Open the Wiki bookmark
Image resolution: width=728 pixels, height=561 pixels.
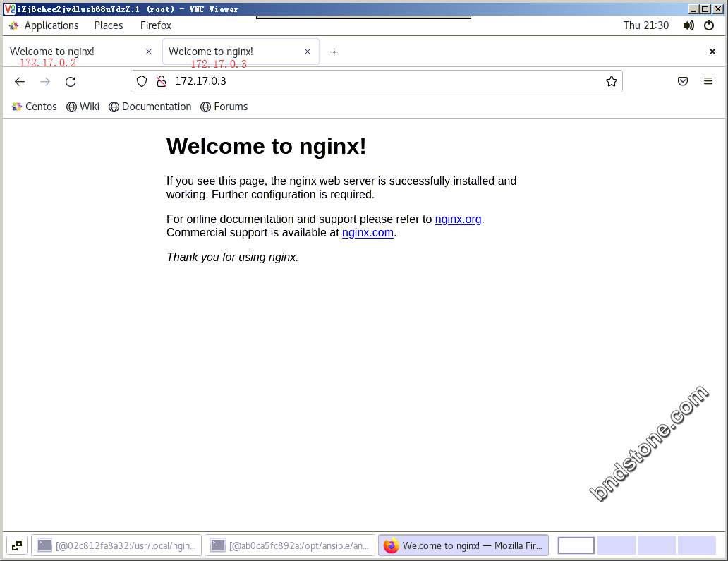83,107
